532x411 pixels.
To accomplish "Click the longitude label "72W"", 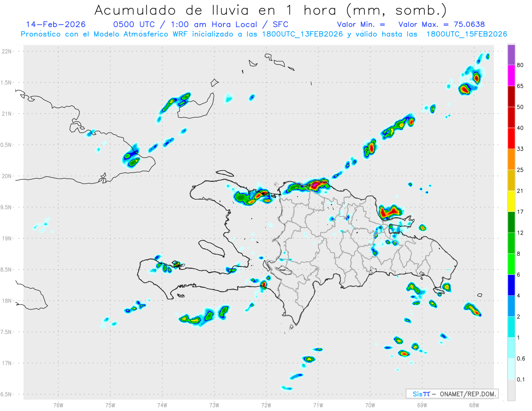I will pyautogui.click(x=266, y=405).
